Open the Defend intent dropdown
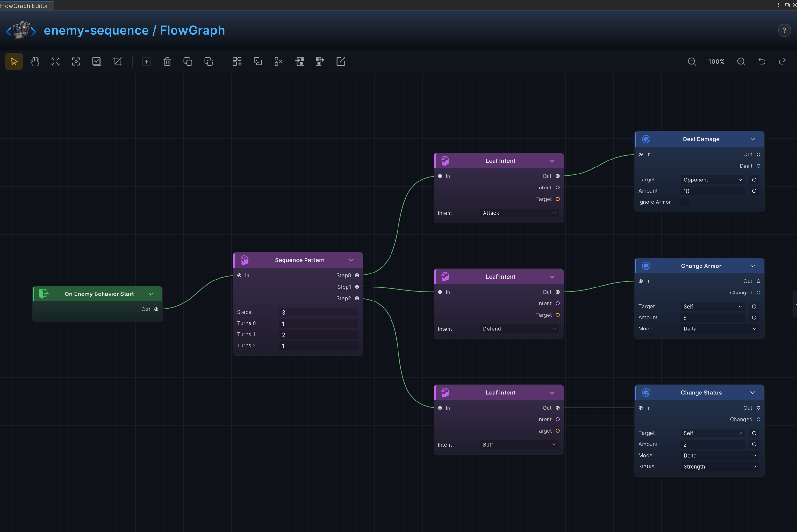Image resolution: width=797 pixels, height=532 pixels. coord(519,329)
